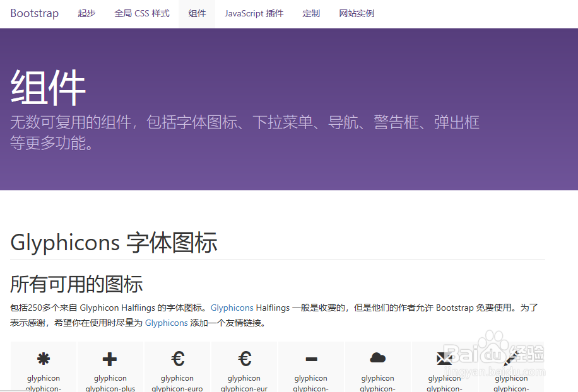Image resolution: width=578 pixels, height=392 pixels.
Task: Click the cloud glyphicon icon
Action: 378,357
